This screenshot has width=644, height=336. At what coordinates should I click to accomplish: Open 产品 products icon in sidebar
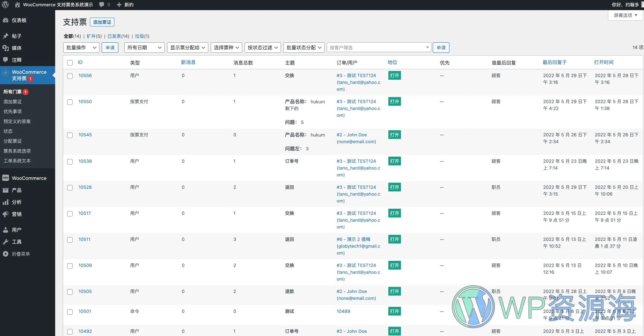pyautogui.click(x=6, y=190)
